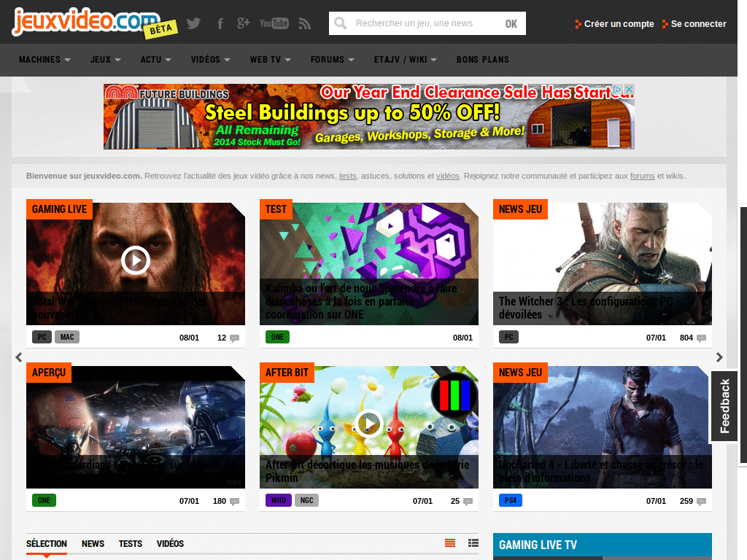Click the jeuxvideo.com logo
The image size is (747, 560).
(x=80, y=22)
